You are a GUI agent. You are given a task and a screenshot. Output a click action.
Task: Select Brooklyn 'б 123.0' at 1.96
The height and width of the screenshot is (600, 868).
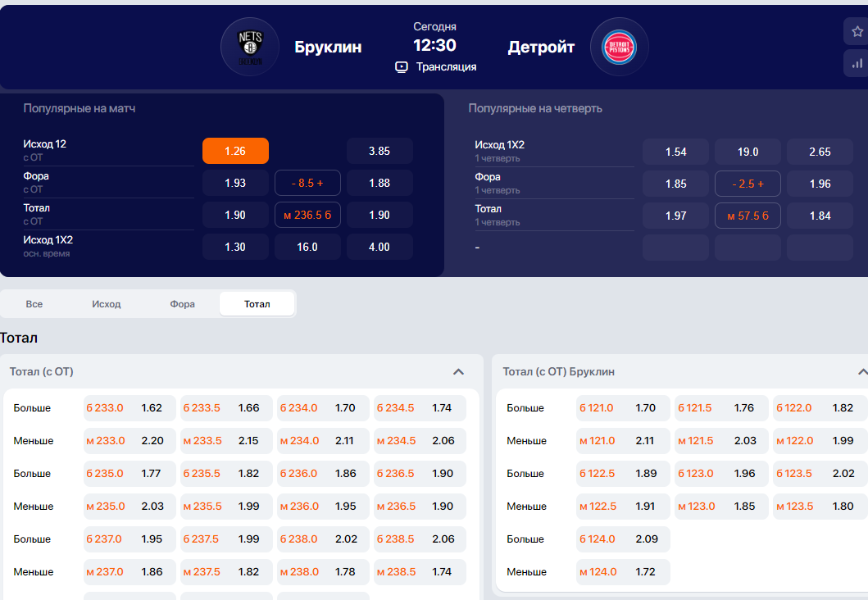721,473
